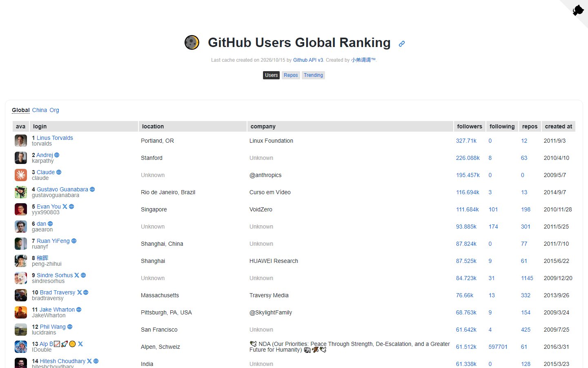Open Sindre Sorhus's 1145 repos count
The height and width of the screenshot is (368, 588).
pyautogui.click(x=527, y=278)
